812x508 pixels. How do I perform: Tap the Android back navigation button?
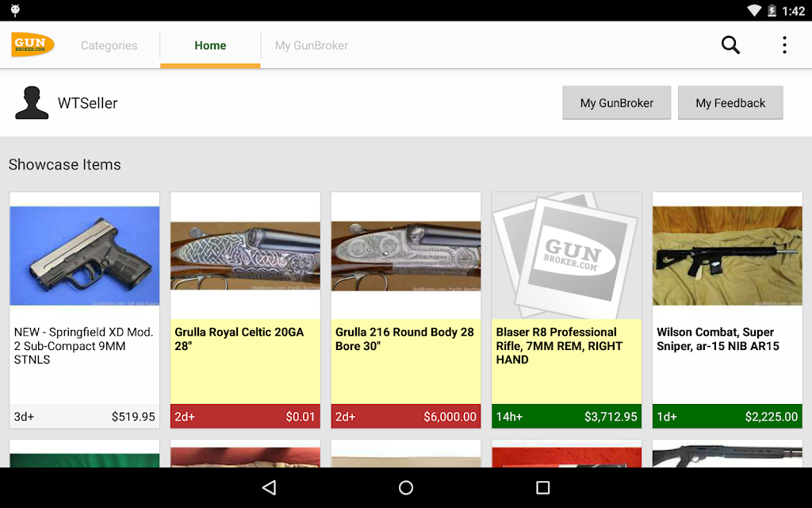pos(270,487)
